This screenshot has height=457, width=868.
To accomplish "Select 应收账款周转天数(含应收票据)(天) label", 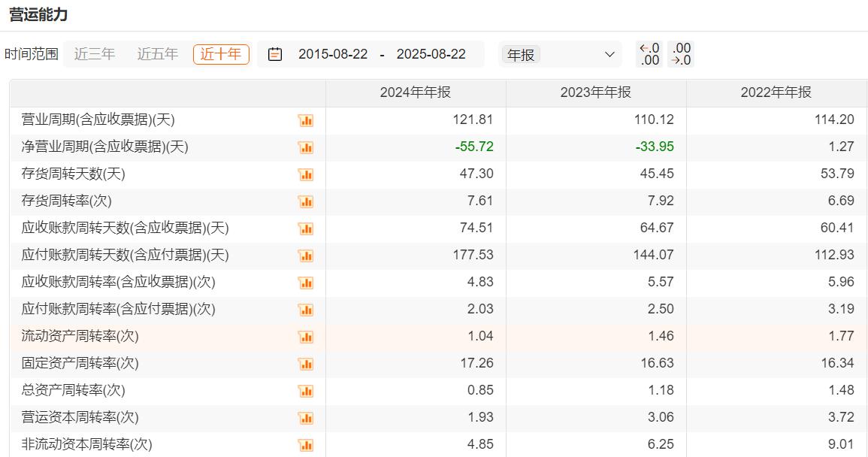I will click(x=125, y=228).
